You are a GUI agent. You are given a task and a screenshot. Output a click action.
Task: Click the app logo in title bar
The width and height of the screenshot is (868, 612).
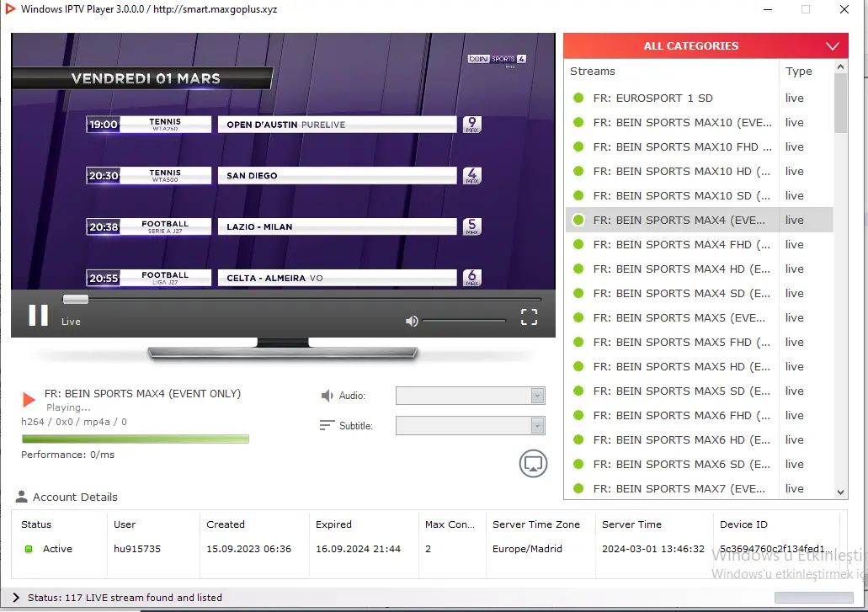(x=10, y=9)
